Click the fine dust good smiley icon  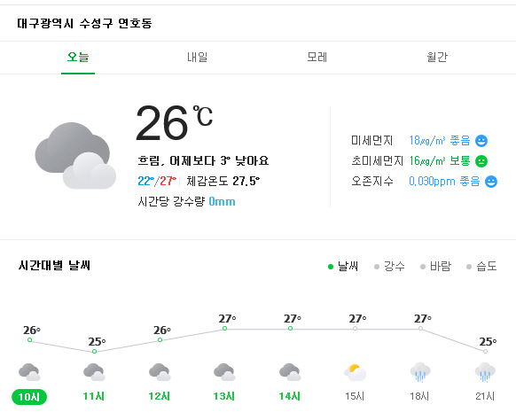pos(481,141)
